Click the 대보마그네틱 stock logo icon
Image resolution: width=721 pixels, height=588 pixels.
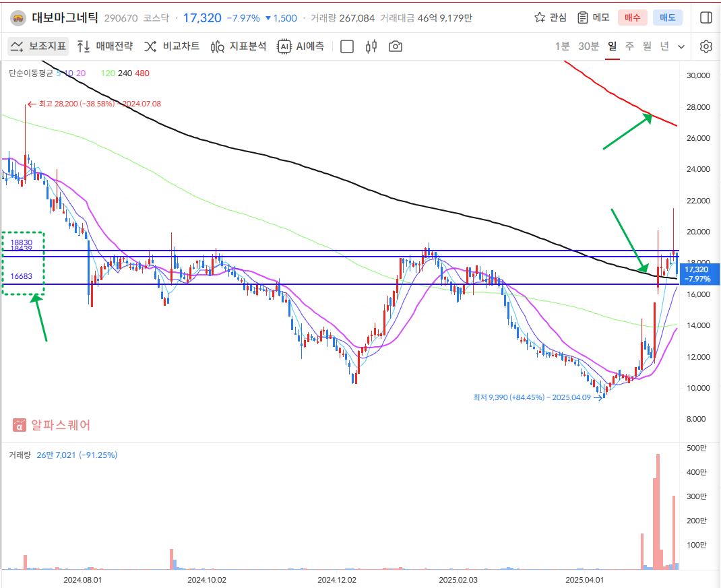point(18,18)
